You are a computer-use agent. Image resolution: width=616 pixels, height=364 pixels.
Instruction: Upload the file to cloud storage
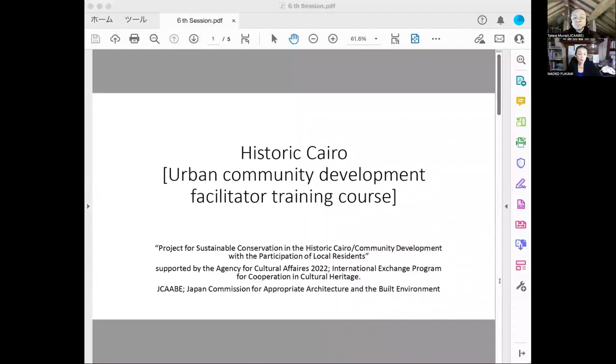click(115, 39)
